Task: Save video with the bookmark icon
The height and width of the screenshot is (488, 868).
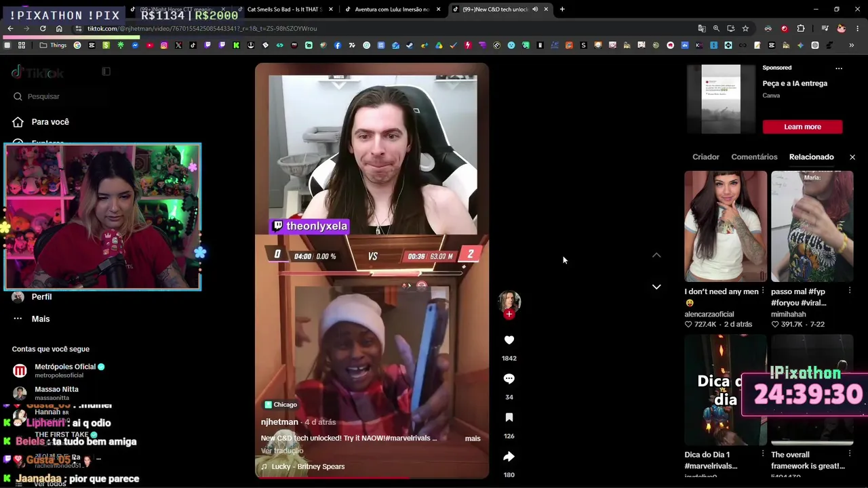Action: tap(509, 418)
